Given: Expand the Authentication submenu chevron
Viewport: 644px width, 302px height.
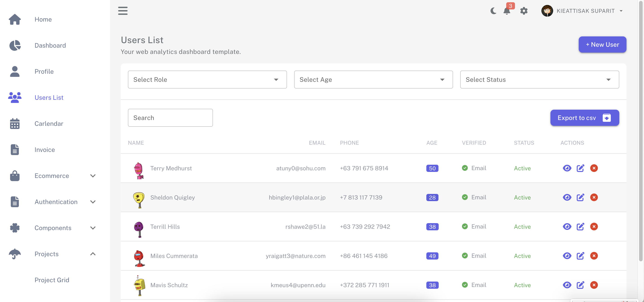Looking at the screenshot, I should click(93, 202).
